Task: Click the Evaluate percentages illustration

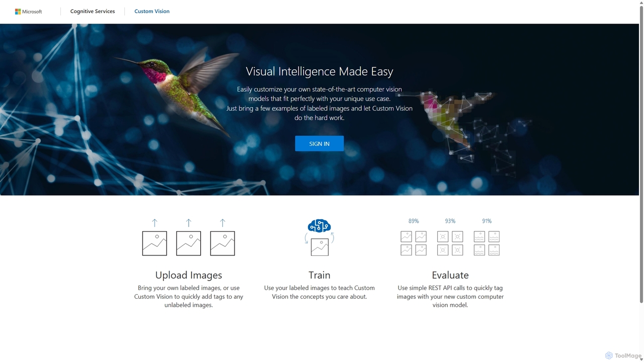Action: point(450,237)
